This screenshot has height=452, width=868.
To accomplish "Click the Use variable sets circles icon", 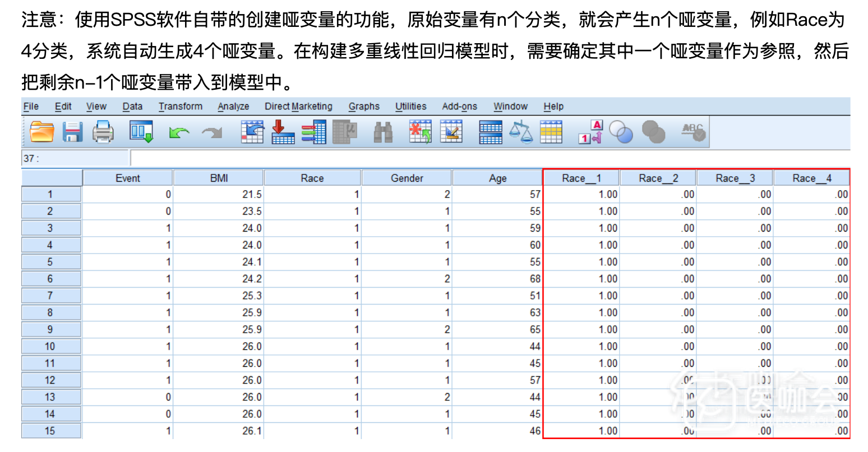I will click(621, 132).
